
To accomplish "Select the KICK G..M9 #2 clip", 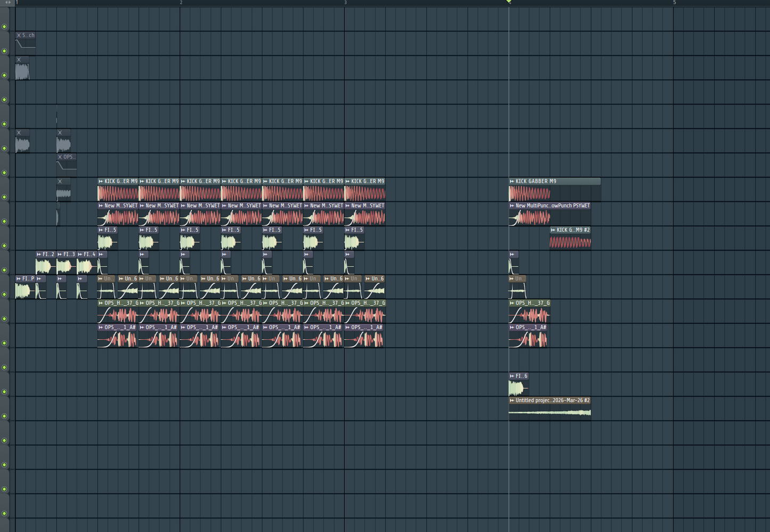I will (x=570, y=240).
